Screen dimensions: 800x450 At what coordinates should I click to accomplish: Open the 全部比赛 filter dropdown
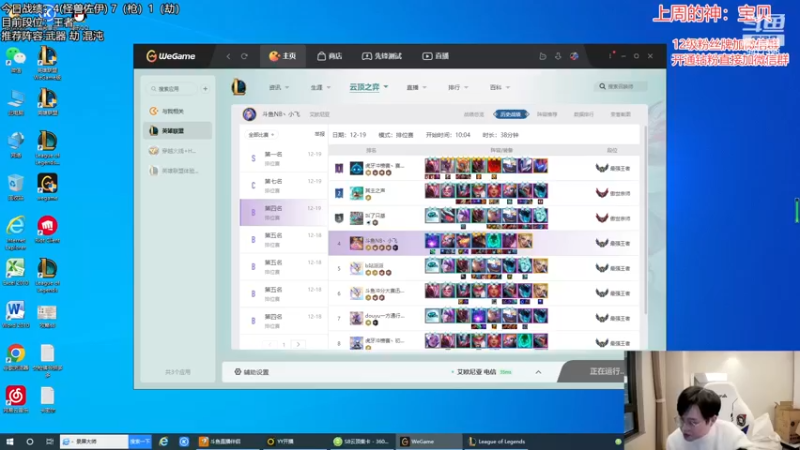point(261,135)
